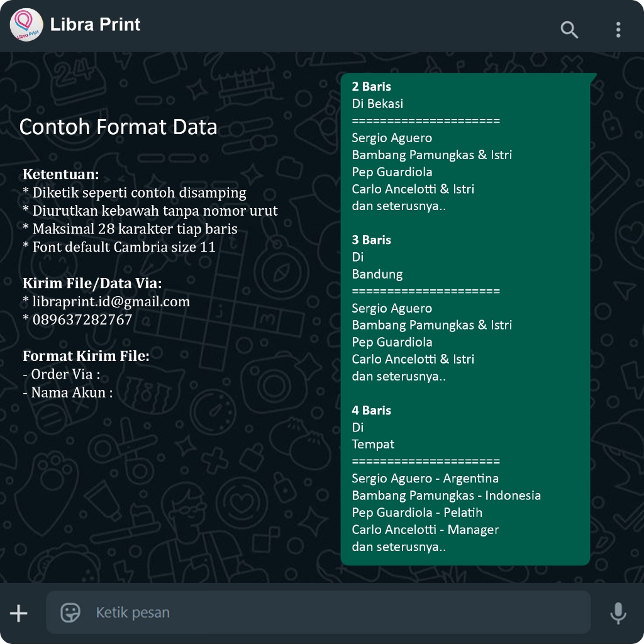
Task: Open the Libra Print profile picture
Action: click(26, 25)
